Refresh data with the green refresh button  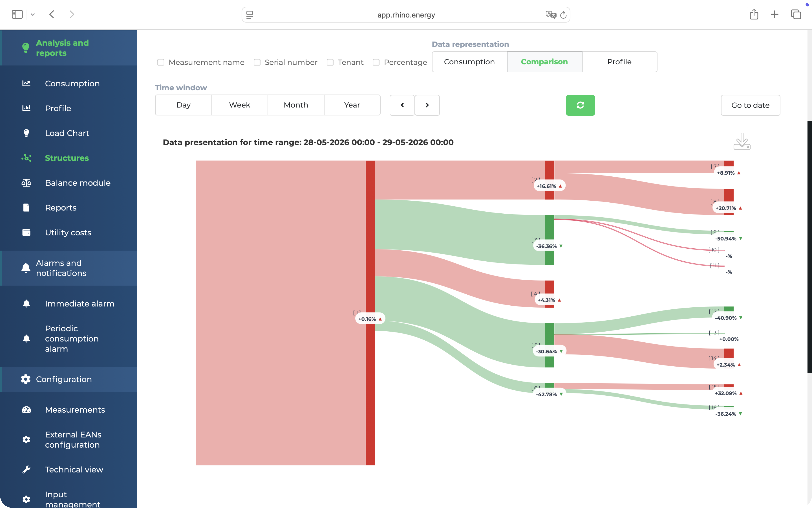[x=580, y=105]
